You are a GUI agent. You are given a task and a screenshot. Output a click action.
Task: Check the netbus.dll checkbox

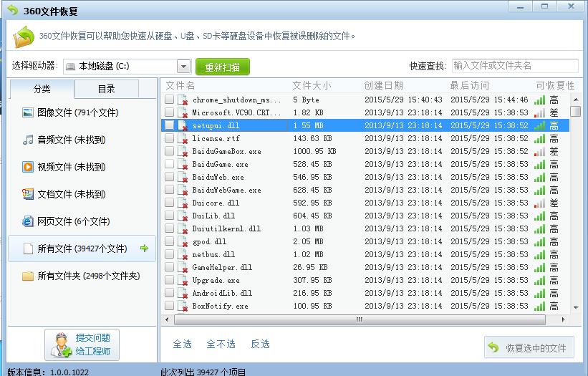click(x=170, y=254)
